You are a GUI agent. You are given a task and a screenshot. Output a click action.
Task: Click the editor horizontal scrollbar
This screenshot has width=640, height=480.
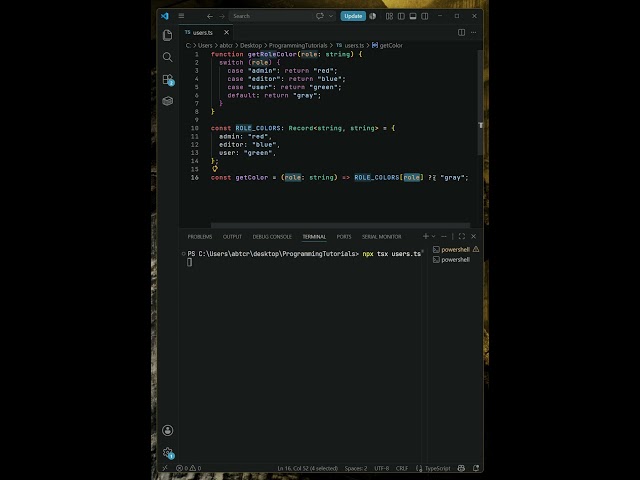click(340, 225)
